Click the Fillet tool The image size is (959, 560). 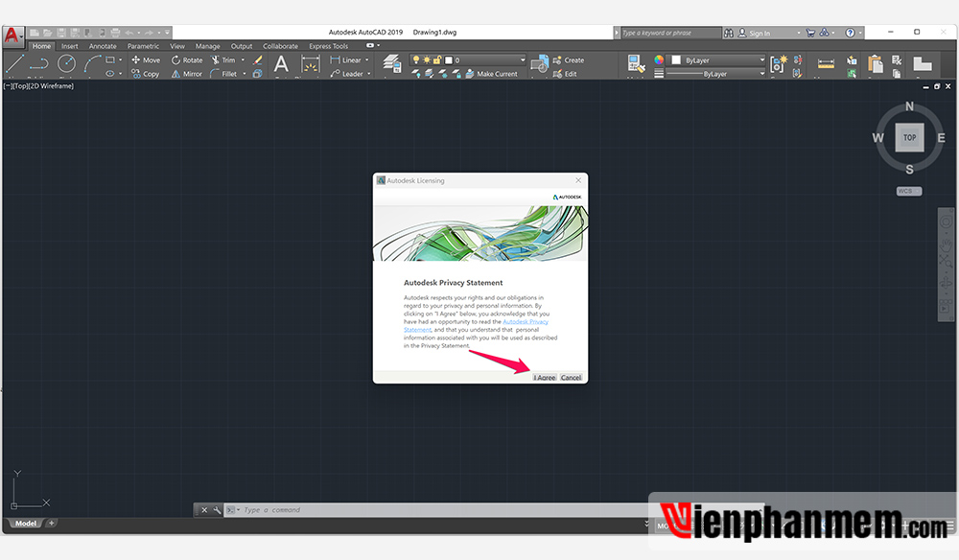coord(223,74)
